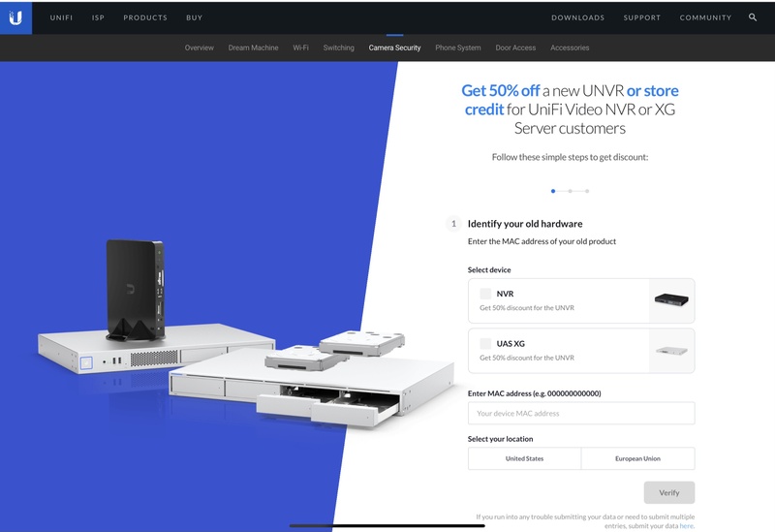Viewport: 775px width, 532px height.
Task: Go to DOWNLOADS in the header
Action: tap(577, 17)
